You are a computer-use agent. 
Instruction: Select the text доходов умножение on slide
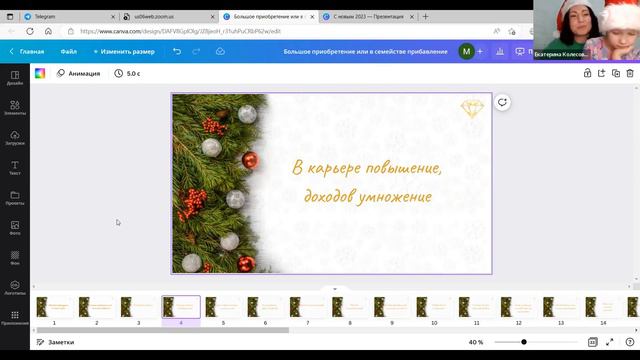[368, 197]
